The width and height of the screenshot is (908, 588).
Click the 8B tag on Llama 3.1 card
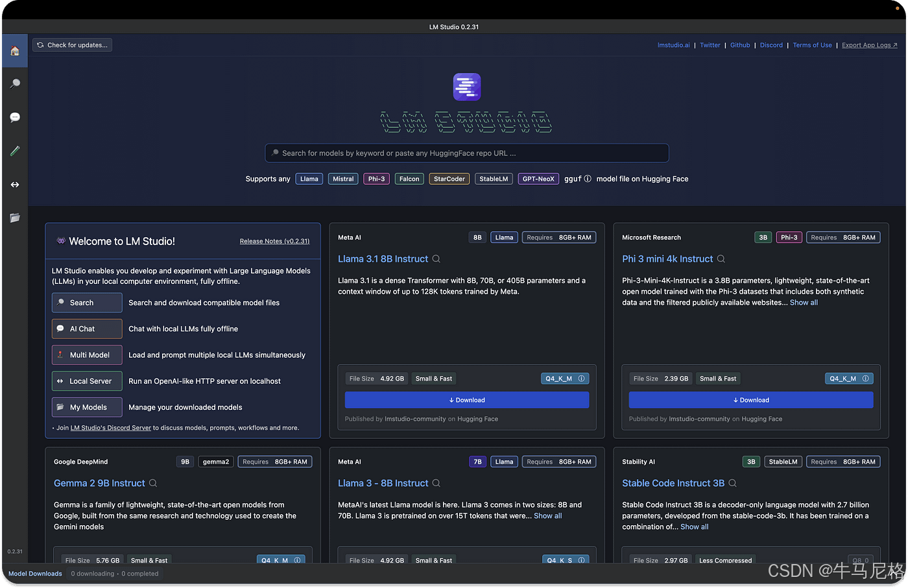coord(477,237)
